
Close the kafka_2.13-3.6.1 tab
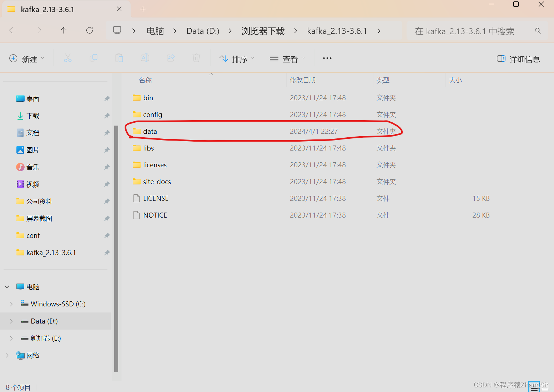point(119,9)
